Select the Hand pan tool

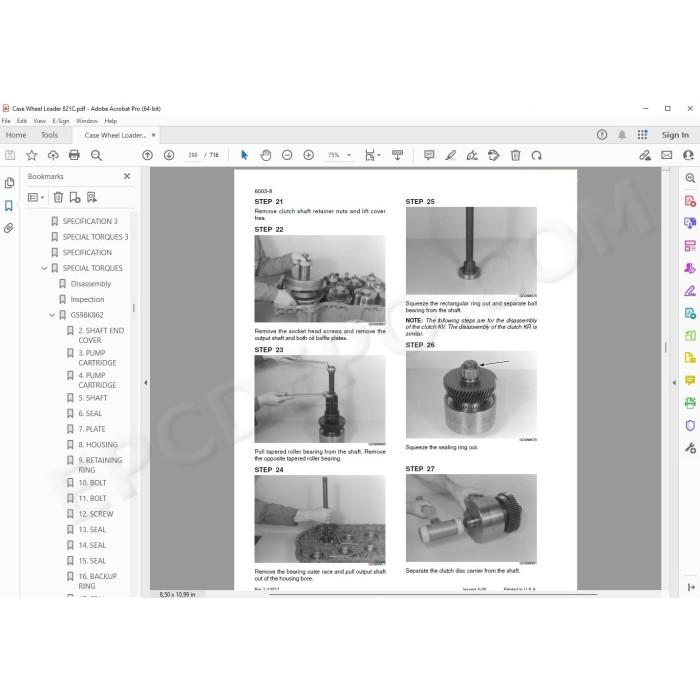[x=266, y=155]
